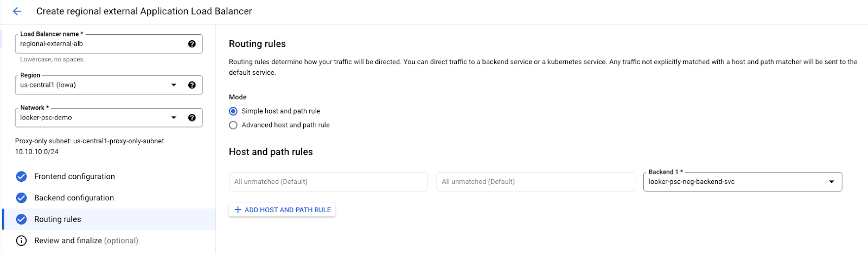Go to Review and finalize step
Screen dimensions: 868x254
pos(86,240)
